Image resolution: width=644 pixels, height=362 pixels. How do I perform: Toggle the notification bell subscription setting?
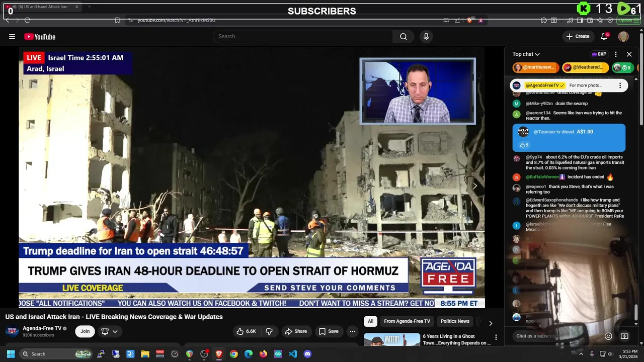[x=105, y=331]
